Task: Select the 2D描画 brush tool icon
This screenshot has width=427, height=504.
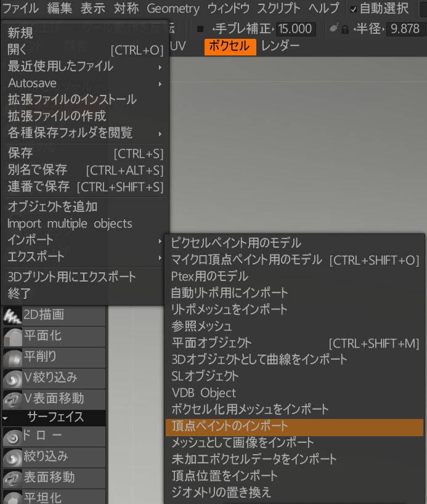Action: point(12,315)
